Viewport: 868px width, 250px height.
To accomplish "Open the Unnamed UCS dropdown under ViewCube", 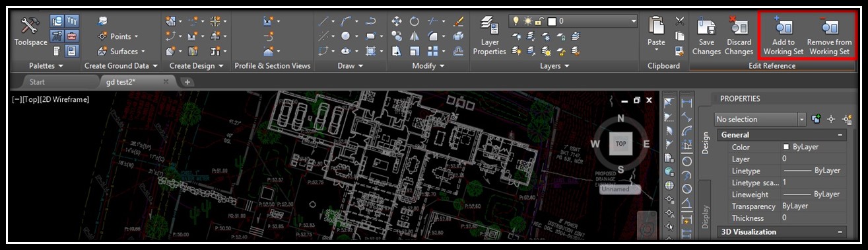I will pos(620,189).
